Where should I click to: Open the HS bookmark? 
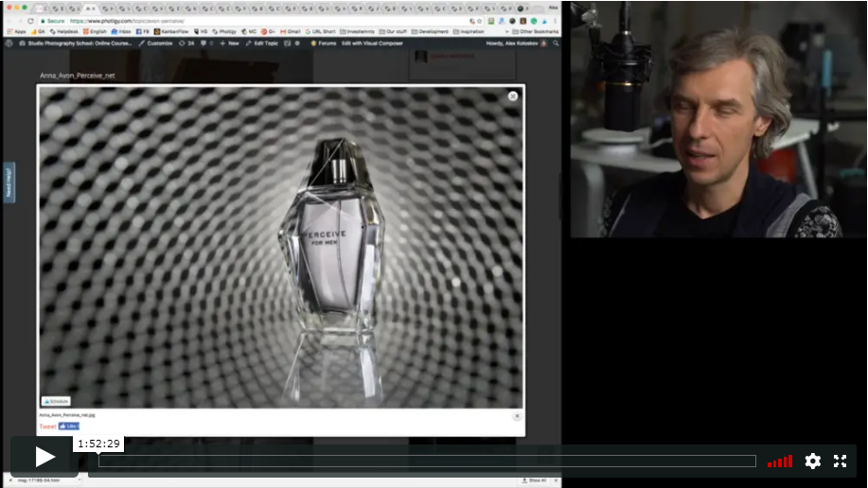(x=201, y=31)
